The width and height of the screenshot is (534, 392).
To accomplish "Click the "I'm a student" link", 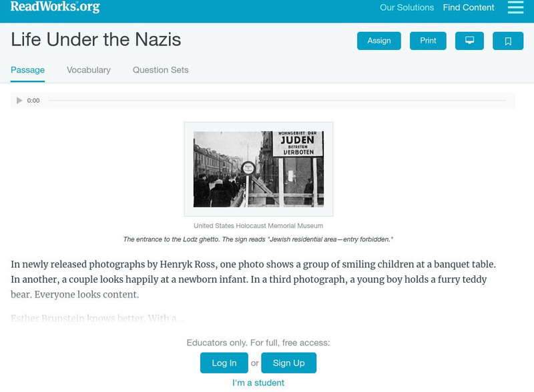I will pyautogui.click(x=258, y=383).
